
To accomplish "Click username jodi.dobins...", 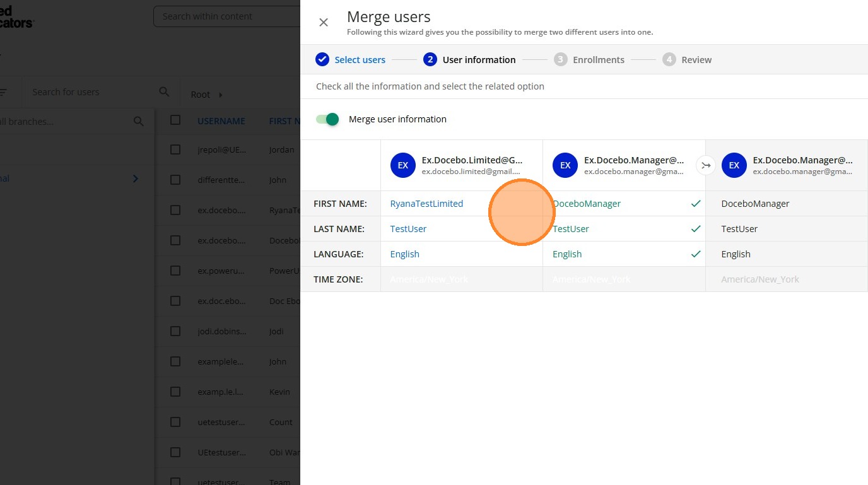I will point(222,331).
